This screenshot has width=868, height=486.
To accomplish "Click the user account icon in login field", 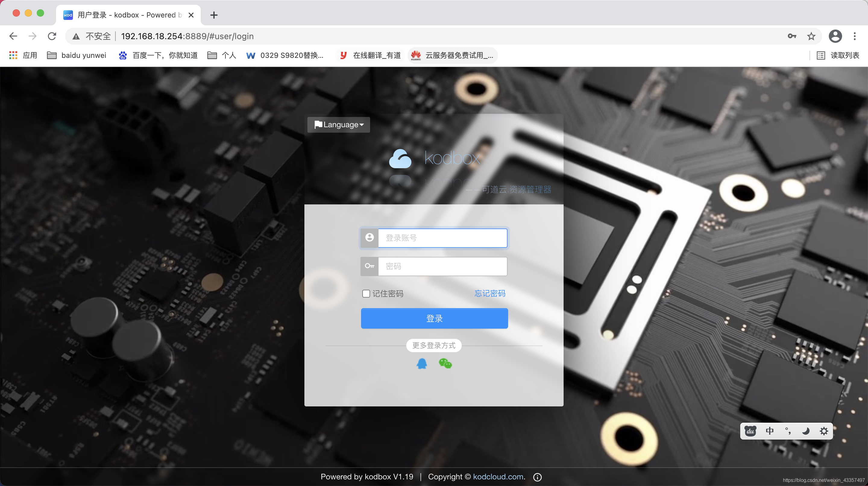I will pos(369,237).
